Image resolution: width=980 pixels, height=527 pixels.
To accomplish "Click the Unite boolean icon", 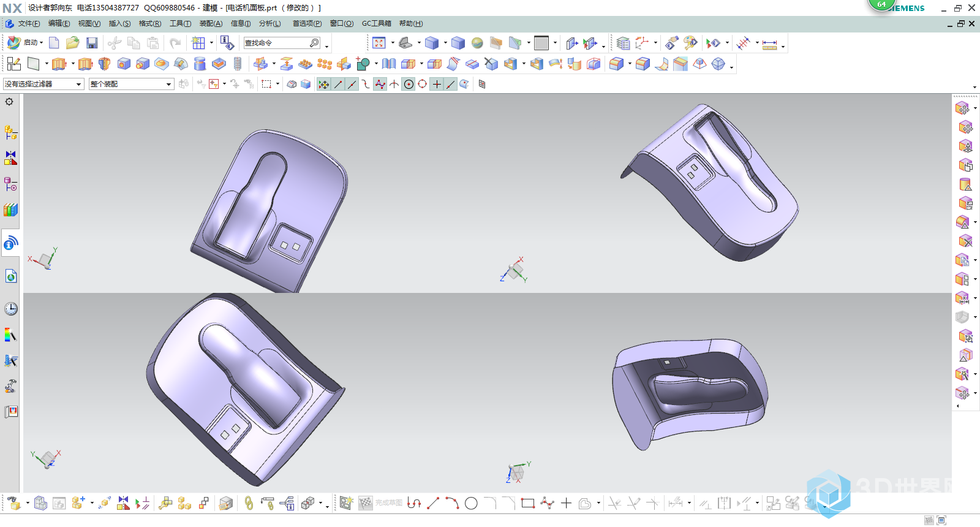I will click(x=363, y=64).
